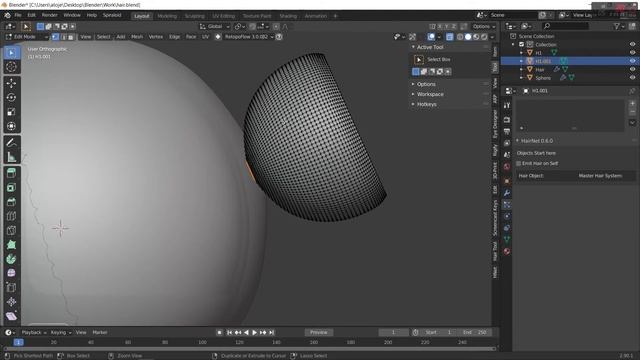This screenshot has height=360, width=640.
Task: Choose the Loop Cut tool
Action: click(x=11, y=216)
